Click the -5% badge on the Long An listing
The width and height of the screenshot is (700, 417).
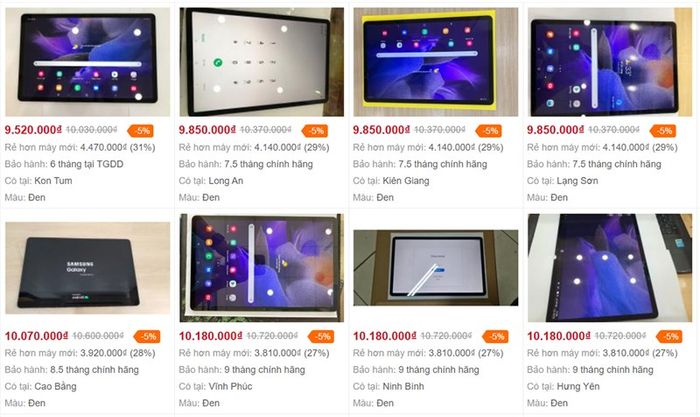pos(315,131)
